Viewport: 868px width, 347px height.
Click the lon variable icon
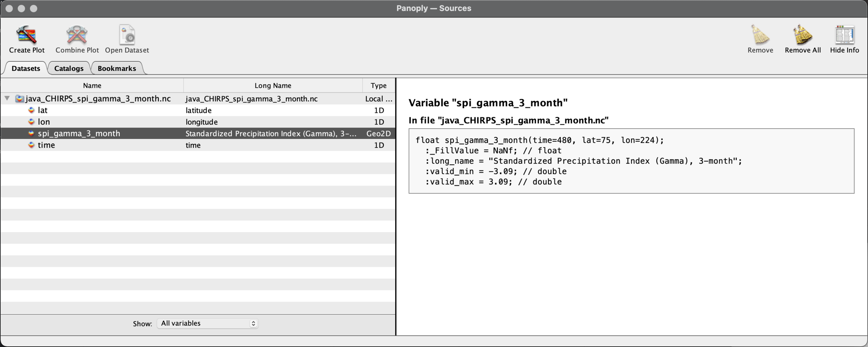[x=31, y=122]
